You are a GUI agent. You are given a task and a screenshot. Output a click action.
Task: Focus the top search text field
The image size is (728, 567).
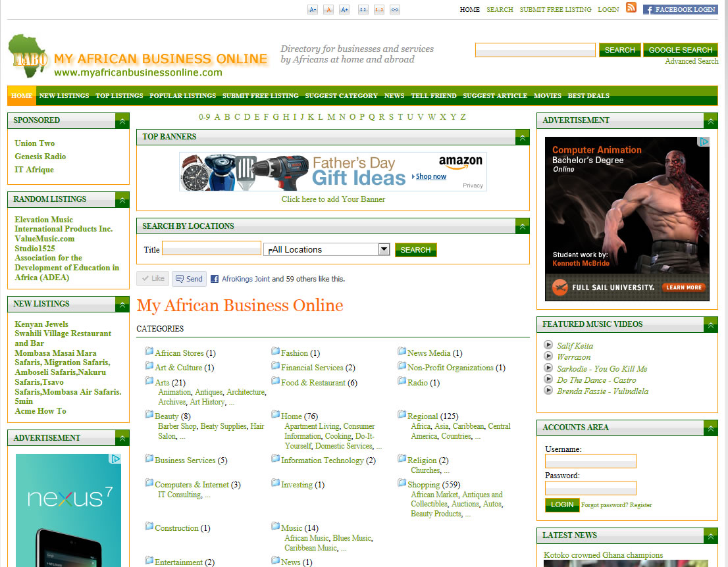[x=535, y=49]
